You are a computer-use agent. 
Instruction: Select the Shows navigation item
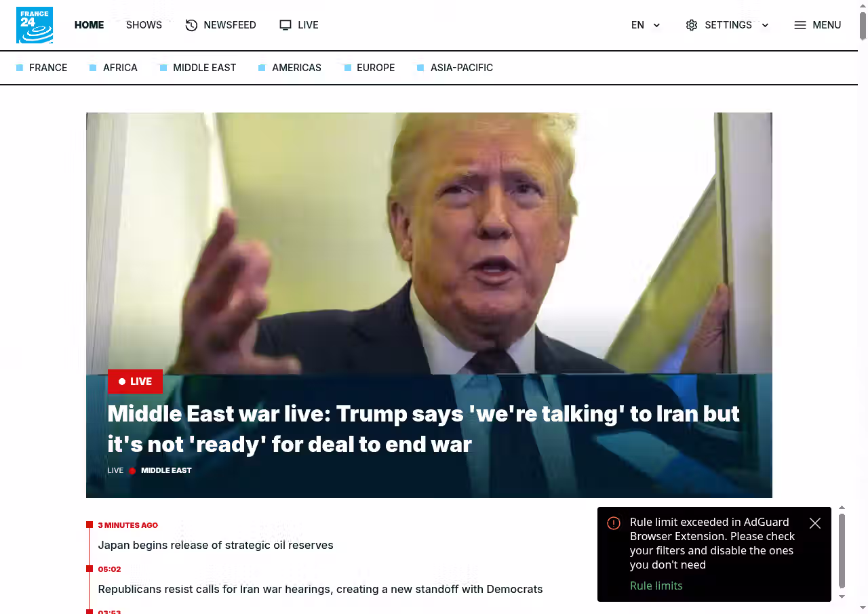tap(144, 25)
